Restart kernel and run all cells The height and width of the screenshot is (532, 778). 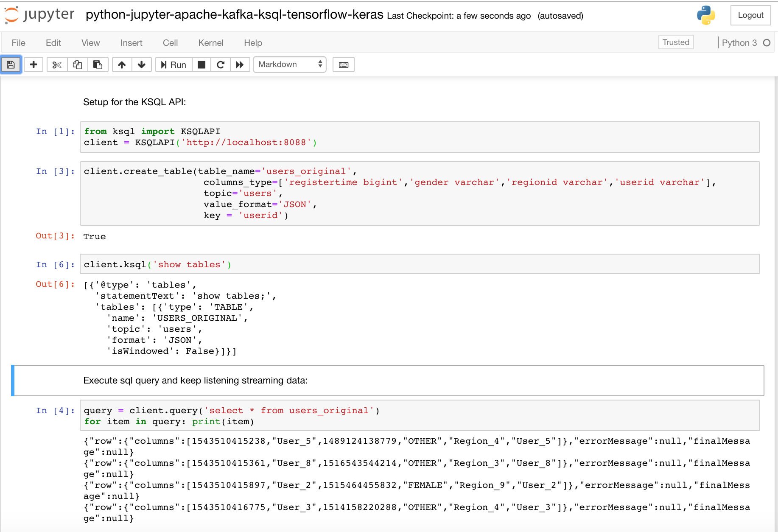pos(240,64)
